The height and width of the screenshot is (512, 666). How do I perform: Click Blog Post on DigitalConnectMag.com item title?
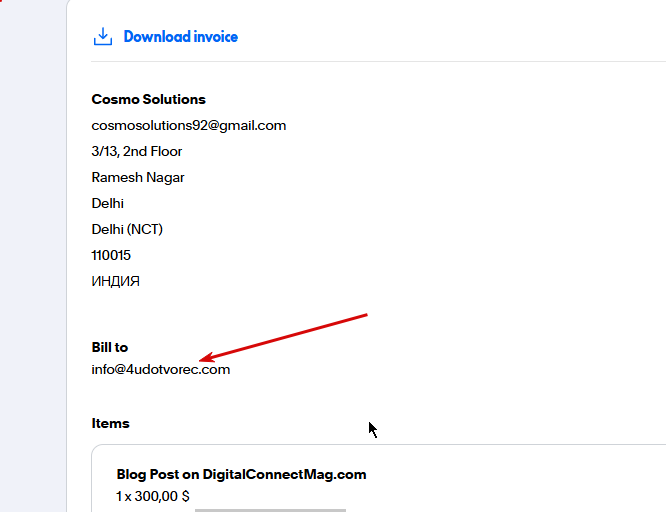click(x=241, y=474)
